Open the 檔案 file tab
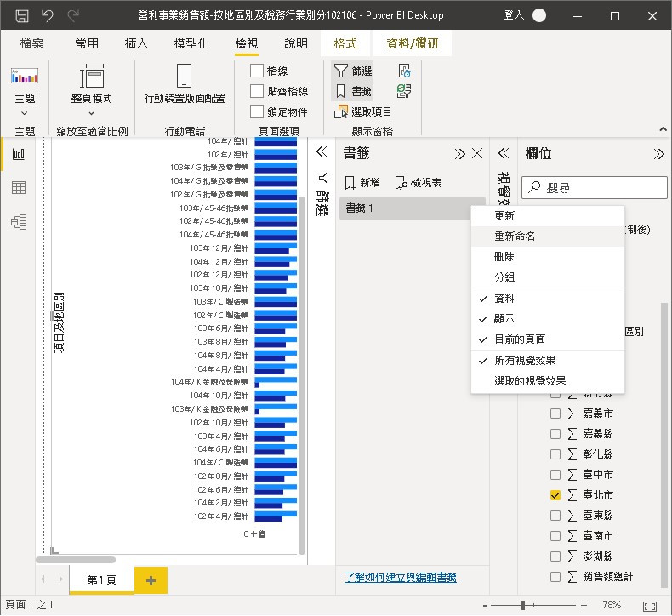Image resolution: width=672 pixels, height=616 pixels. pos(31,43)
